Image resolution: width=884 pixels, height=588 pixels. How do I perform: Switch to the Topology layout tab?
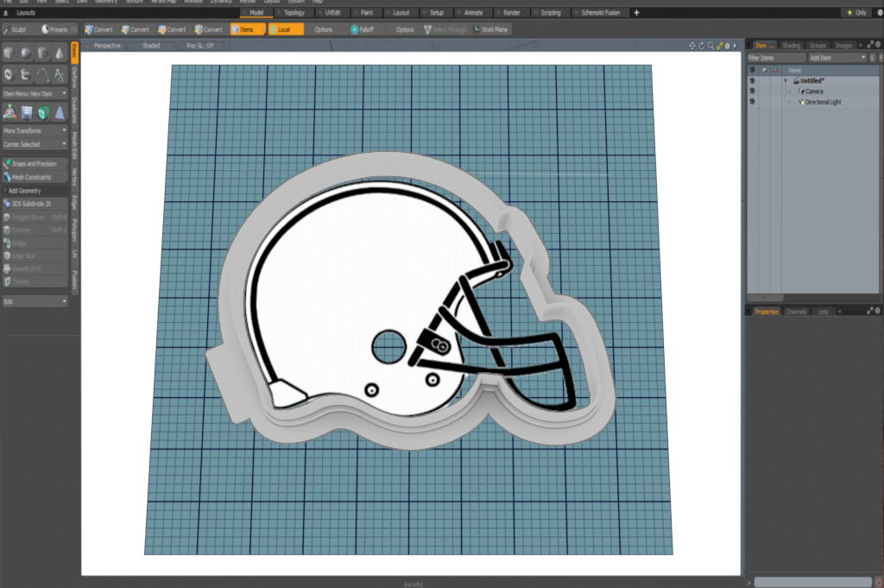point(294,12)
